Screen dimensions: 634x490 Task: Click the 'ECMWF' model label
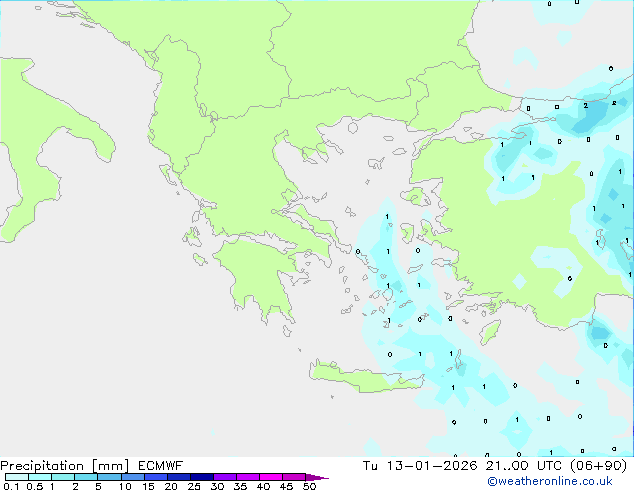tap(161, 466)
